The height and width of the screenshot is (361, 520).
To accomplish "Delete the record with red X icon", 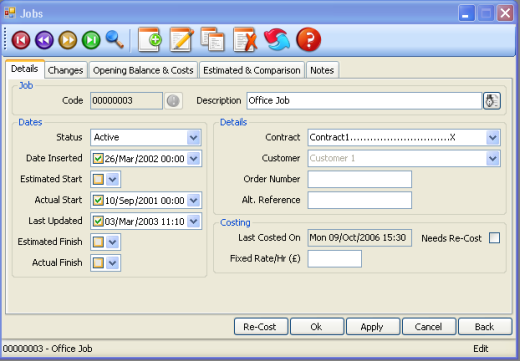I will pos(245,40).
